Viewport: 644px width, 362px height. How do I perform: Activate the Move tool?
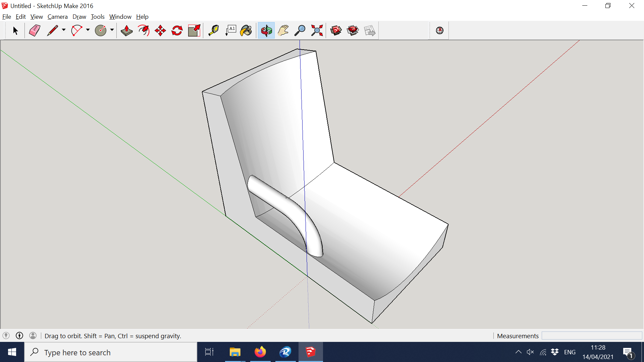click(160, 30)
